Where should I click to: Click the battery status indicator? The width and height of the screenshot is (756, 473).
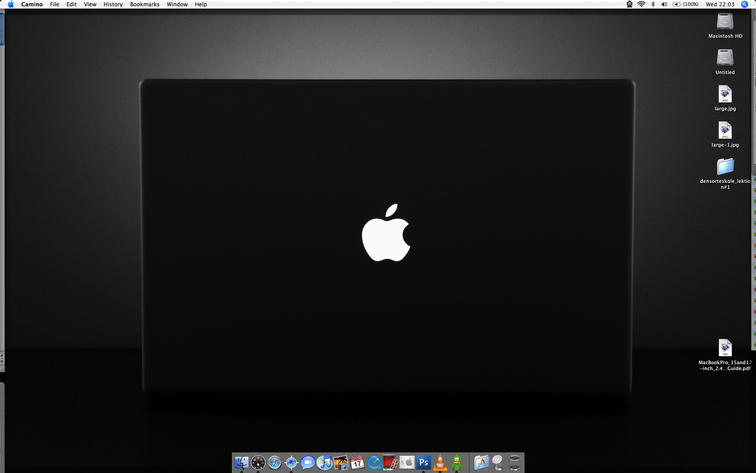pyautogui.click(x=685, y=4)
